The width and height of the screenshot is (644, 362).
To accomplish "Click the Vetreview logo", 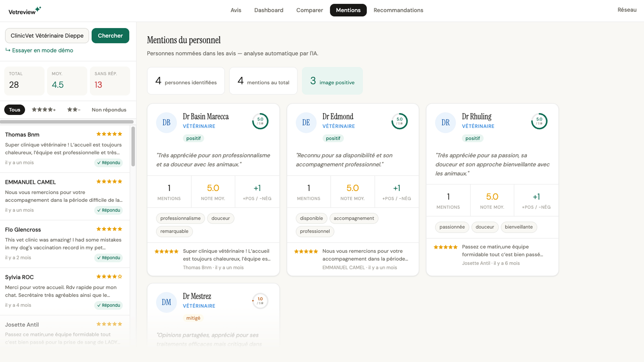I will click(25, 11).
